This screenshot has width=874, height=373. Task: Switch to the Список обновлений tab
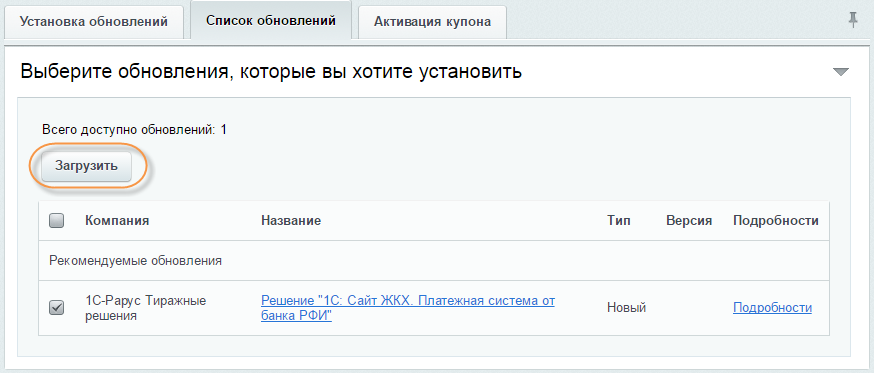click(x=271, y=21)
